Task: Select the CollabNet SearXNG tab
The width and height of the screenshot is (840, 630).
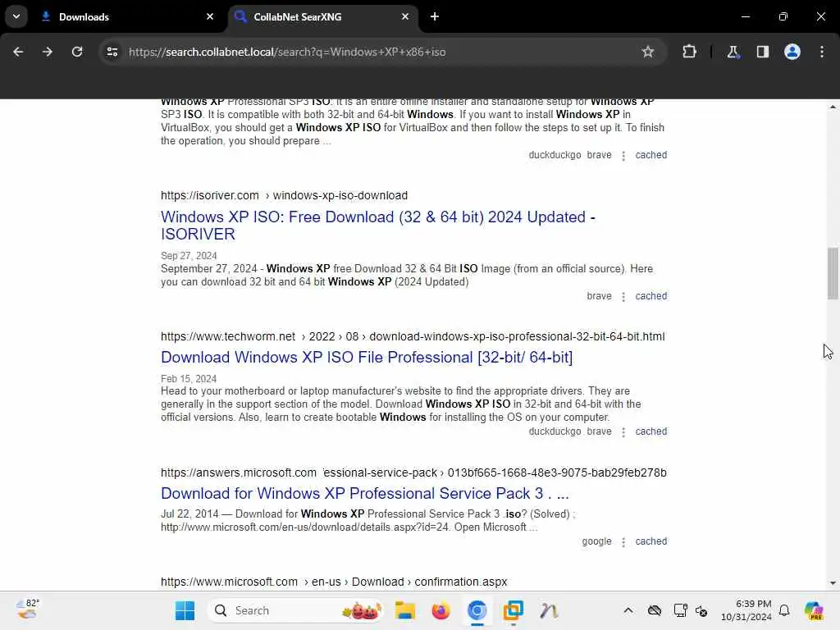Action: coord(323,16)
